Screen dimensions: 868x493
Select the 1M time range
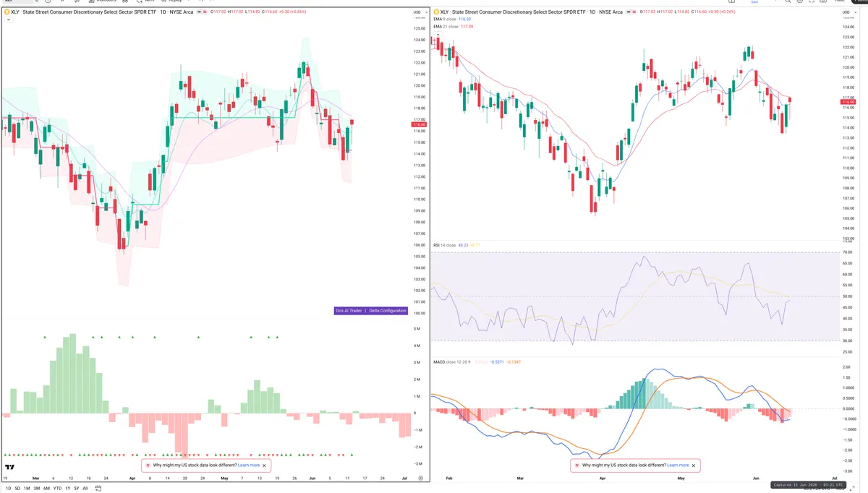coord(27,489)
